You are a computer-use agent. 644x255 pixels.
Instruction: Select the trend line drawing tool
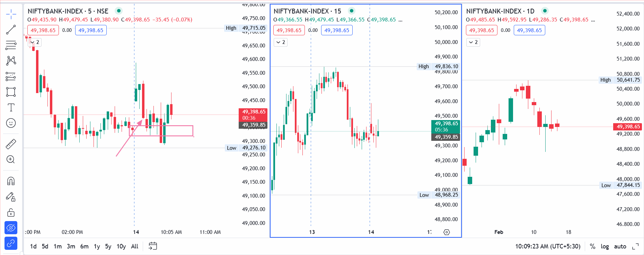pyautogui.click(x=11, y=30)
